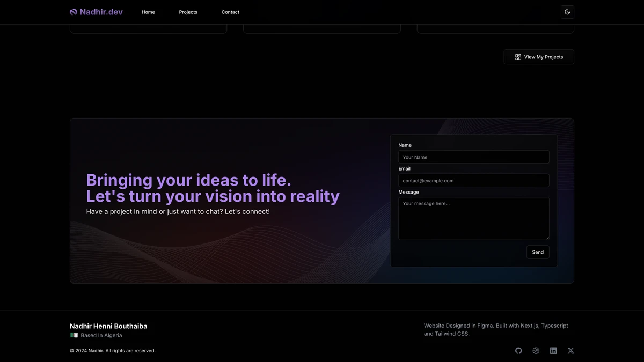
Task: Click the Algeria flag icon in footer
Action: coord(74,335)
